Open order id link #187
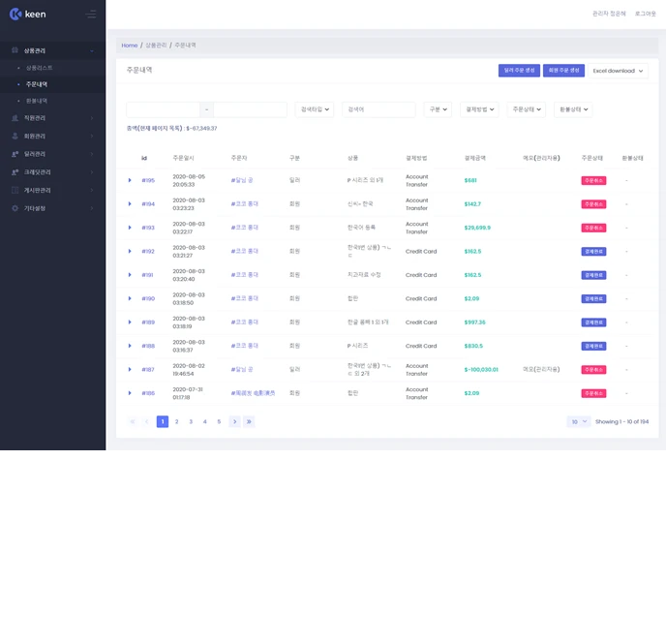The height and width of the screenshot is (644, 666). coord(148,369)
